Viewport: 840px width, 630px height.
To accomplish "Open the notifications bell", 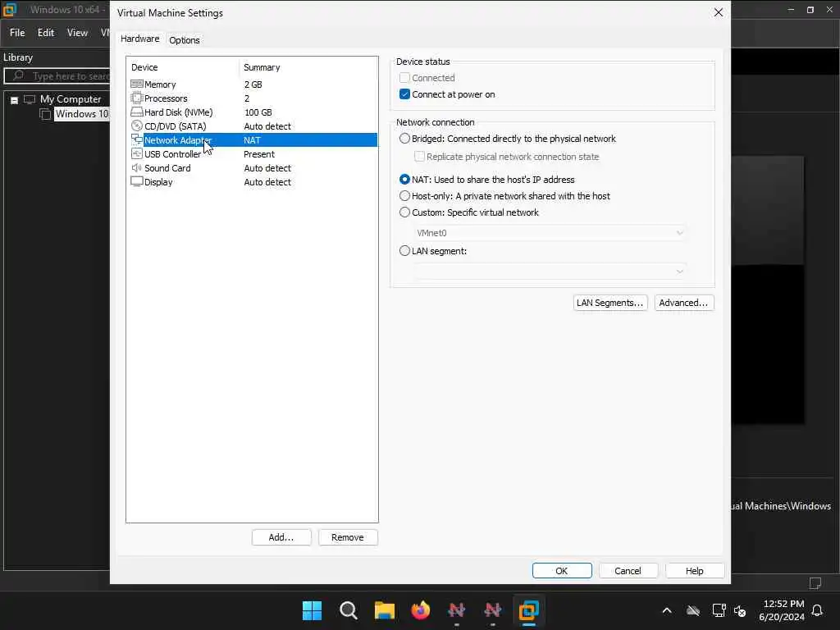I will coord(818,610).
